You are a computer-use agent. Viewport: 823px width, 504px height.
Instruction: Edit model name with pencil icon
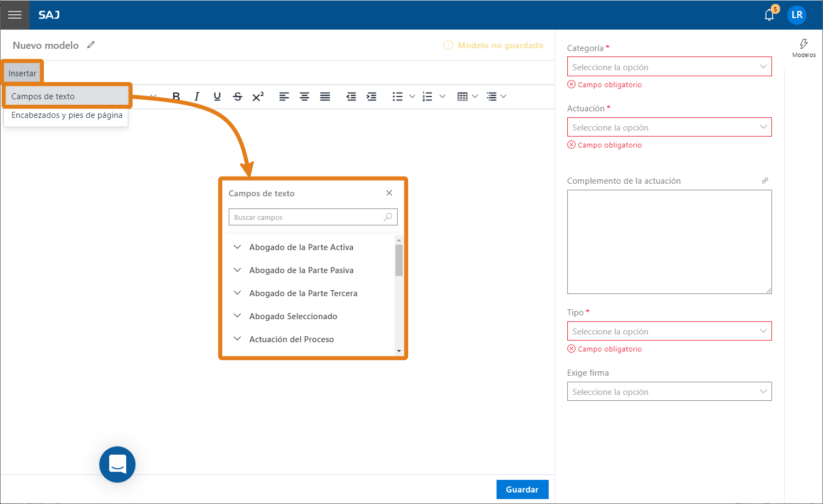coord(91,45)
